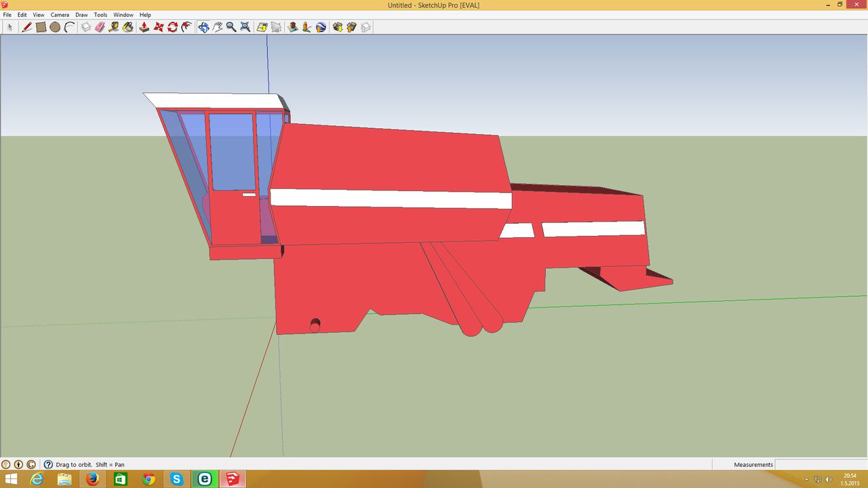Click the SketchUp taskbar button
The width and height of the screenshot is (868, 488).
(233, 479)
